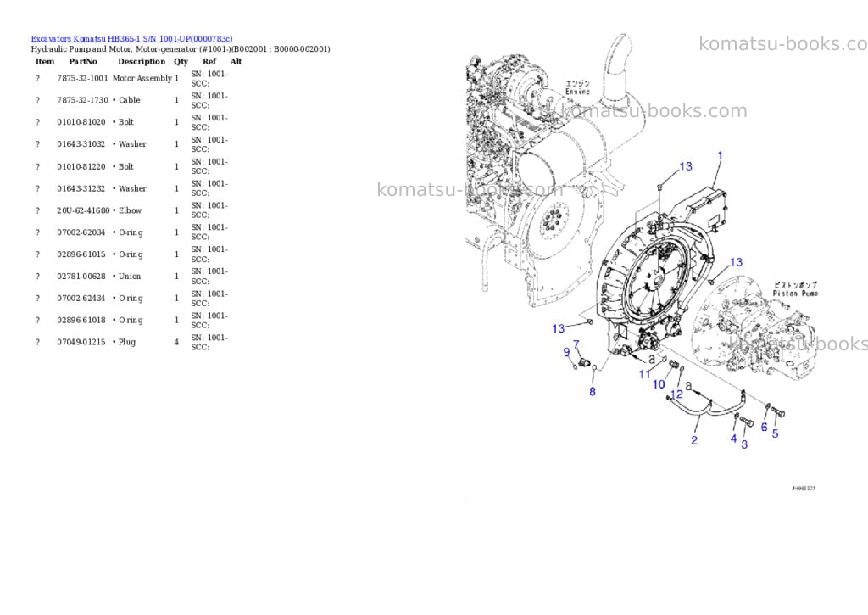Image resolution: width=868 pixels, height=615 pixels.
Task: Select part number 7875-32-1730
Action: point(82,100)
